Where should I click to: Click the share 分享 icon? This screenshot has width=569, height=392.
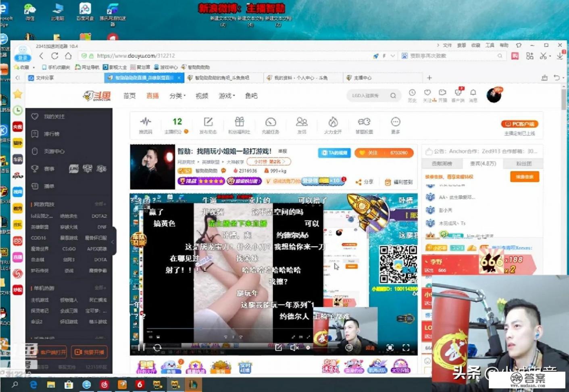[358, 182]
